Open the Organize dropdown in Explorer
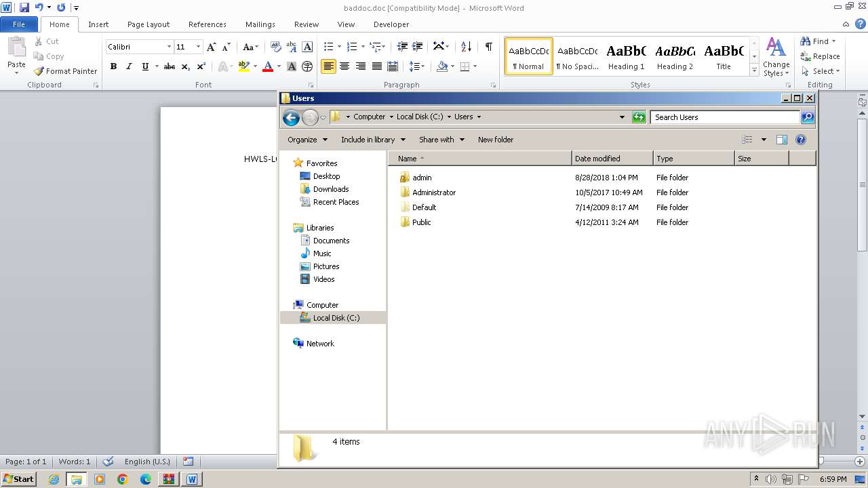868x488 pixels. (x=307, y=140)
